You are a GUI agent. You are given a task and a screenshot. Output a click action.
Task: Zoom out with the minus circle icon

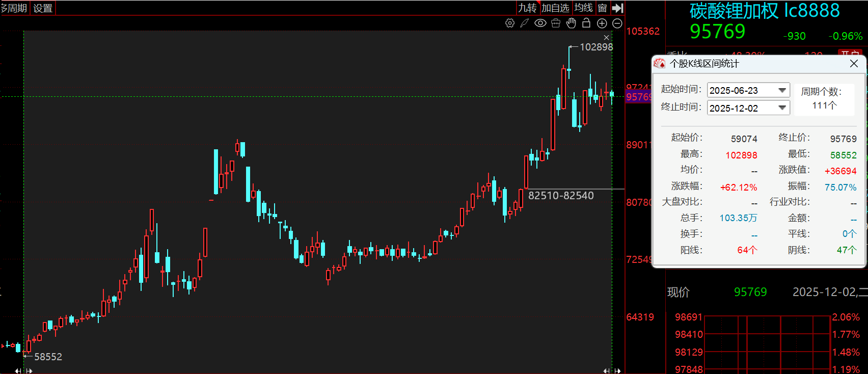[617, 23]
